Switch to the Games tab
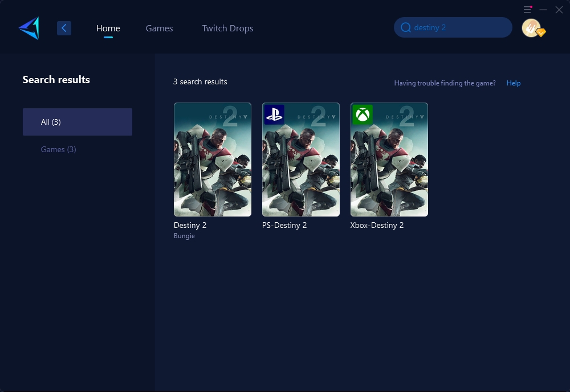This screenshot has height=392, width=570. (159, 28)
